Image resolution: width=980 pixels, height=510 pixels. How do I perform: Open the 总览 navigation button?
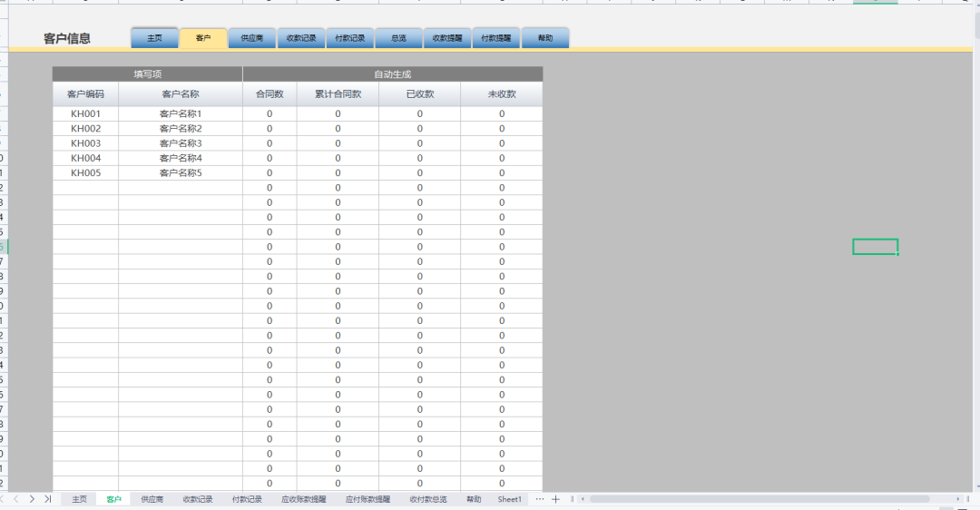point(398,37)
